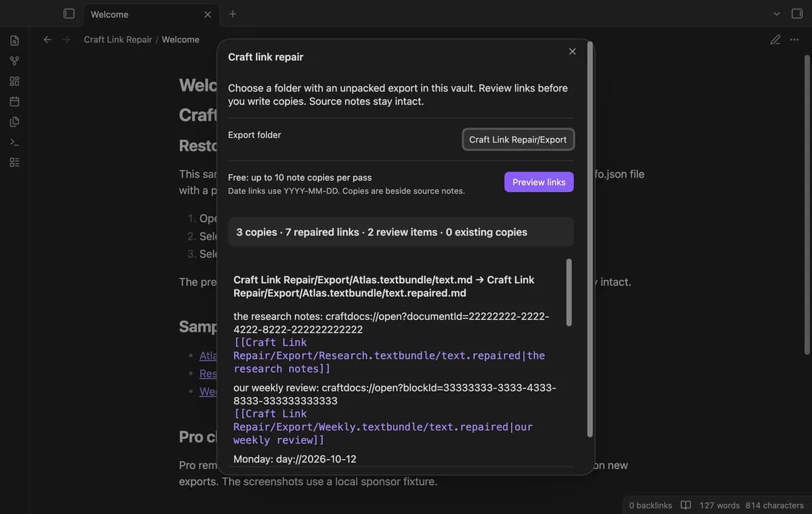Navigate back with the left arrow
Screen dimensions: 812x514
pos(47,39)
